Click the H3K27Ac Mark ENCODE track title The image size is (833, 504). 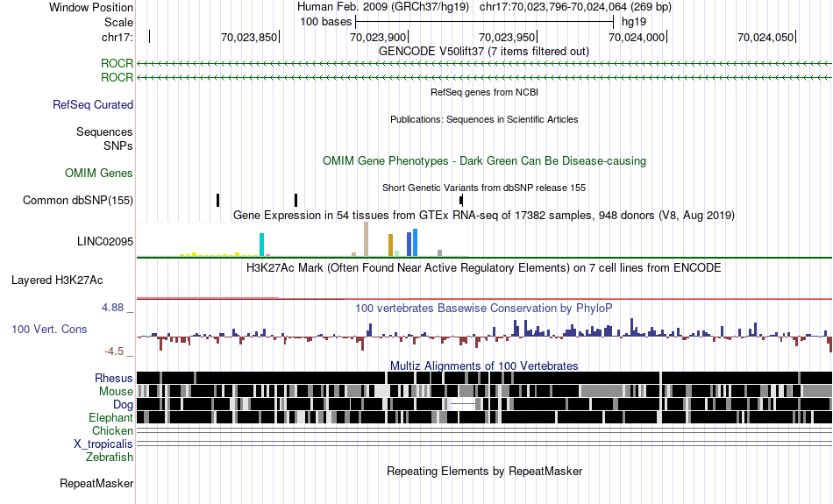click(x=484, y=267)
